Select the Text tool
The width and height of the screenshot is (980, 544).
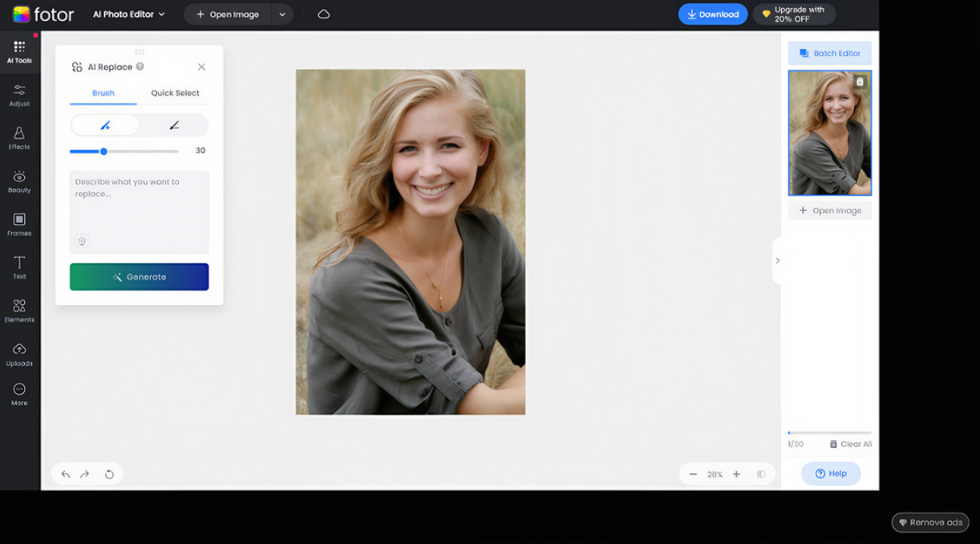coord(19,266)
